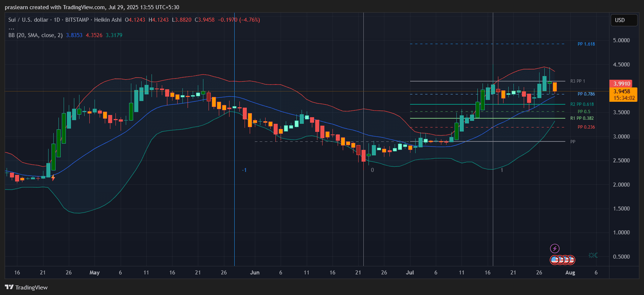
Task: Click the low value L3.8820
Action: point(182,20)
